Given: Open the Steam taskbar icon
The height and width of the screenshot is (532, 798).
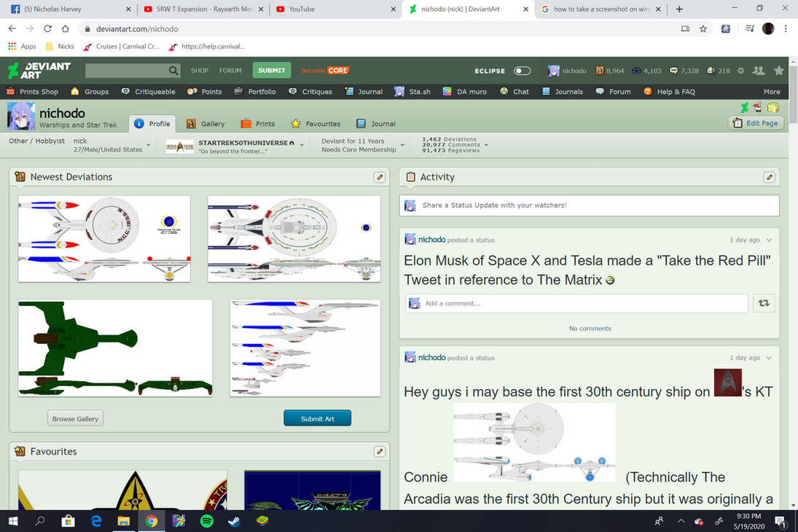Looking at the screenshot, I should 234,521.
